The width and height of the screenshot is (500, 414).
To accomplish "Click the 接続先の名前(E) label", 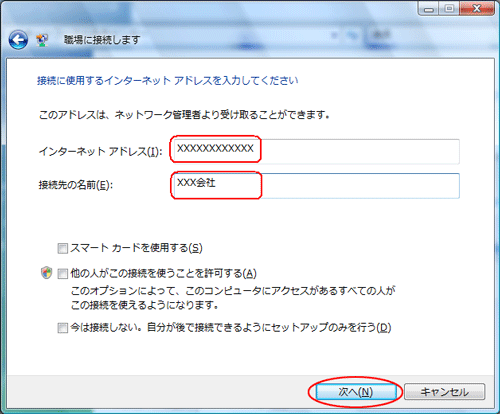I will tap(76, 185).
